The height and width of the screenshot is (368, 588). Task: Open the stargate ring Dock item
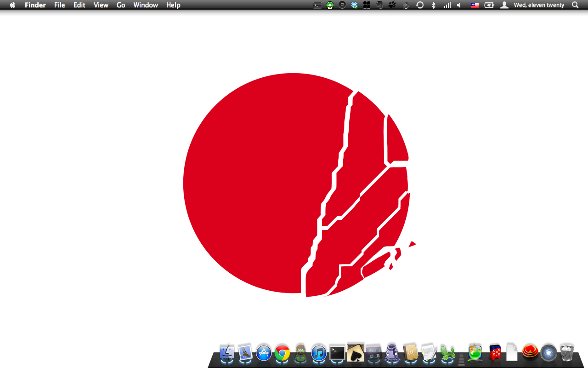click(548, 353)
